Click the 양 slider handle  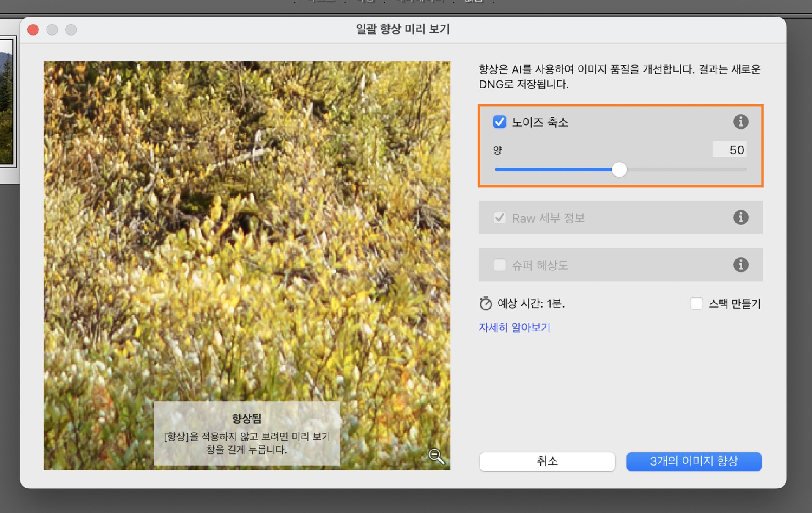pos(620,169)
